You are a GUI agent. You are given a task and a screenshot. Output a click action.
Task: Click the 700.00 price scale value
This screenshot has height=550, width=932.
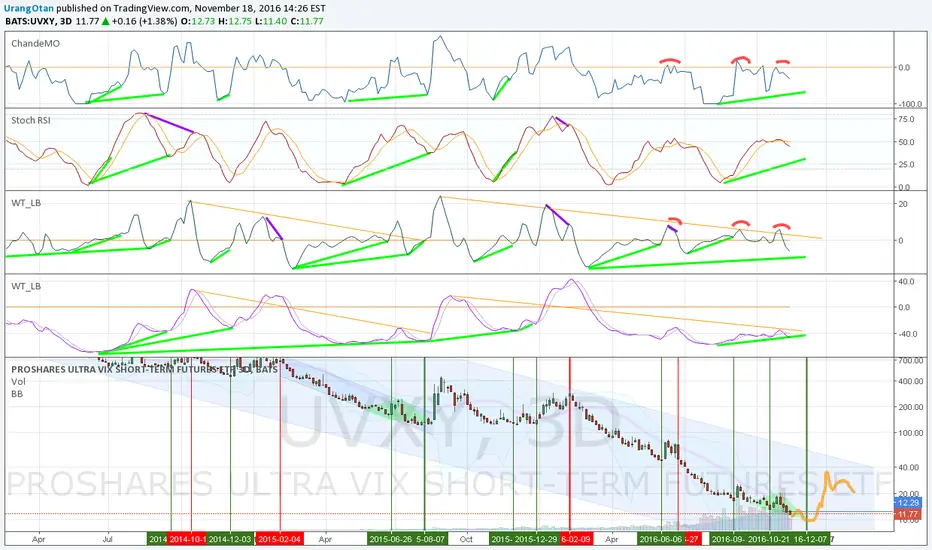[911, 360]
